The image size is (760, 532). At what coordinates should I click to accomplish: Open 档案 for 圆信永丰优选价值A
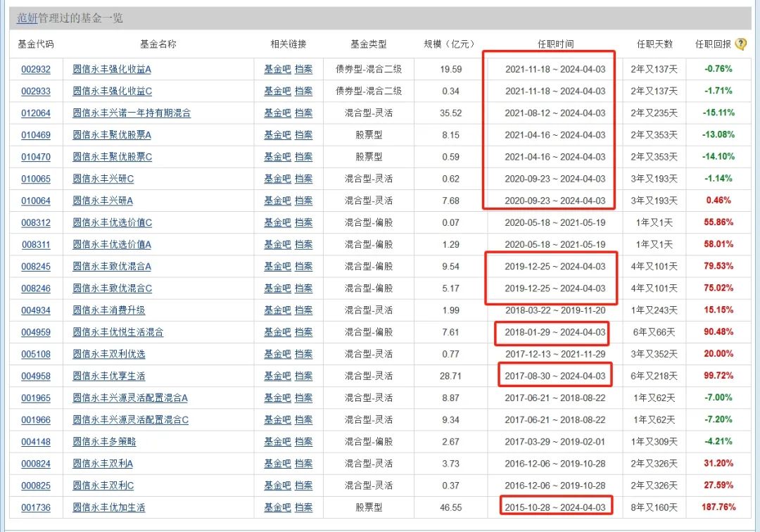[304, 245]
